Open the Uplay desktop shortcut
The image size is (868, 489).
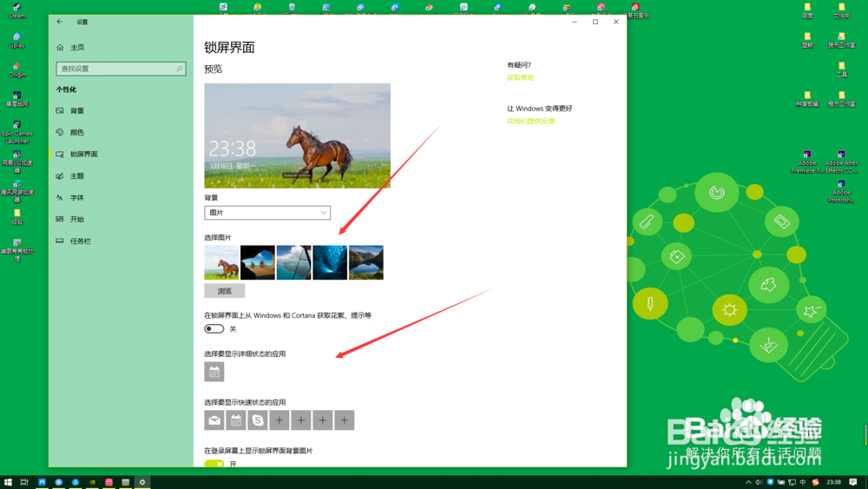click(x=17, y=41)
